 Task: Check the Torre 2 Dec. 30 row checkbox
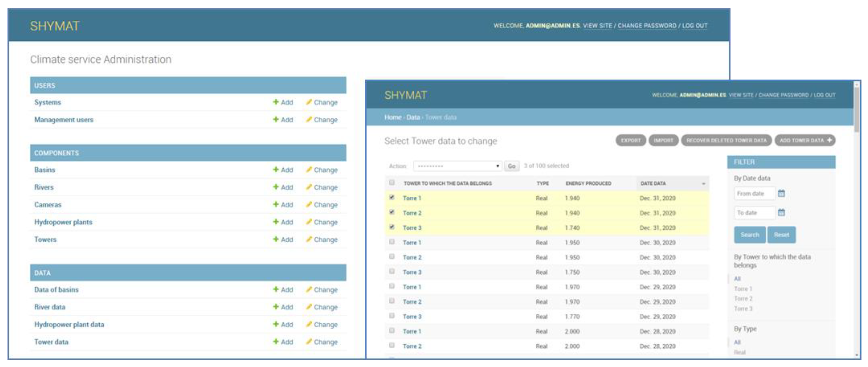[392, 257]
